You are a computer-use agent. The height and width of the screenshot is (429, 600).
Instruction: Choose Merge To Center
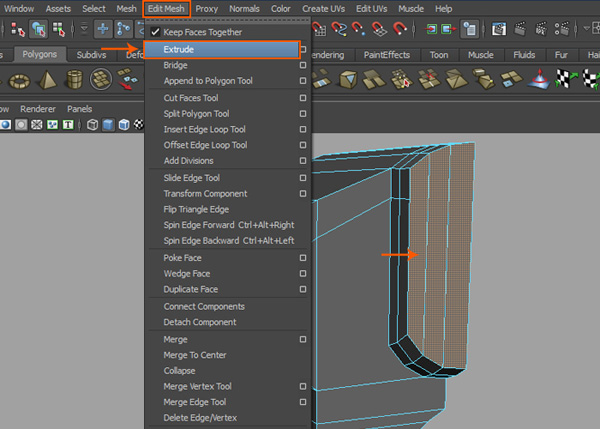(195, 355)
